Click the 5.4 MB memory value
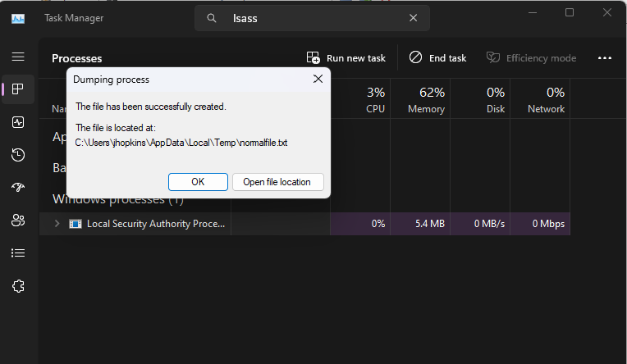The image size is (627, 364). [x=430, y=224]
